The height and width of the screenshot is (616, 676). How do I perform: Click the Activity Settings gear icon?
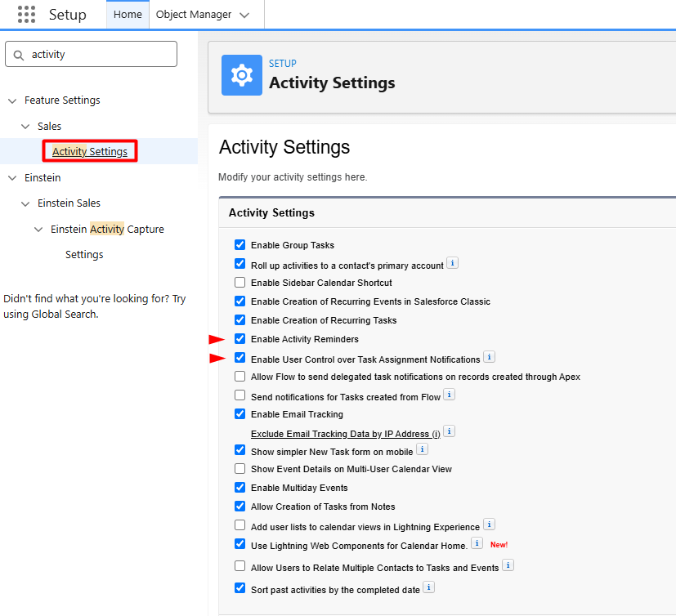tap(242, 75)
